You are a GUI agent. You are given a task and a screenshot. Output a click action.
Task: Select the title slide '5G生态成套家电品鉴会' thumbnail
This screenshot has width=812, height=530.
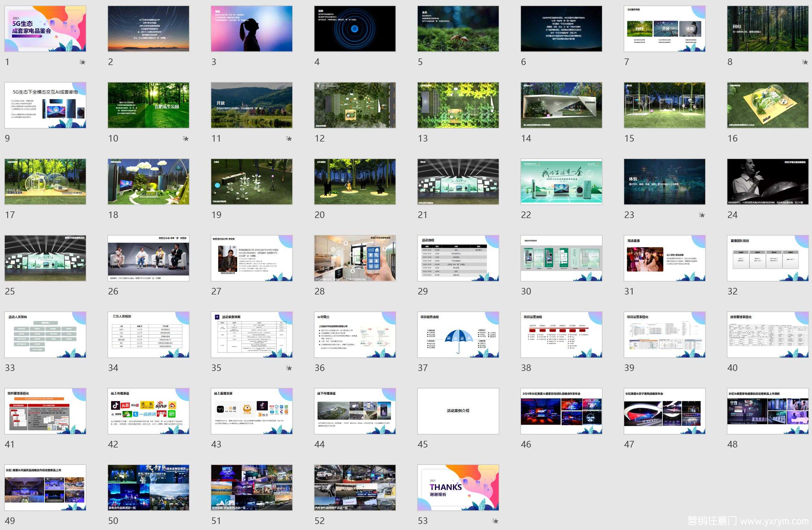coord(45,29)
